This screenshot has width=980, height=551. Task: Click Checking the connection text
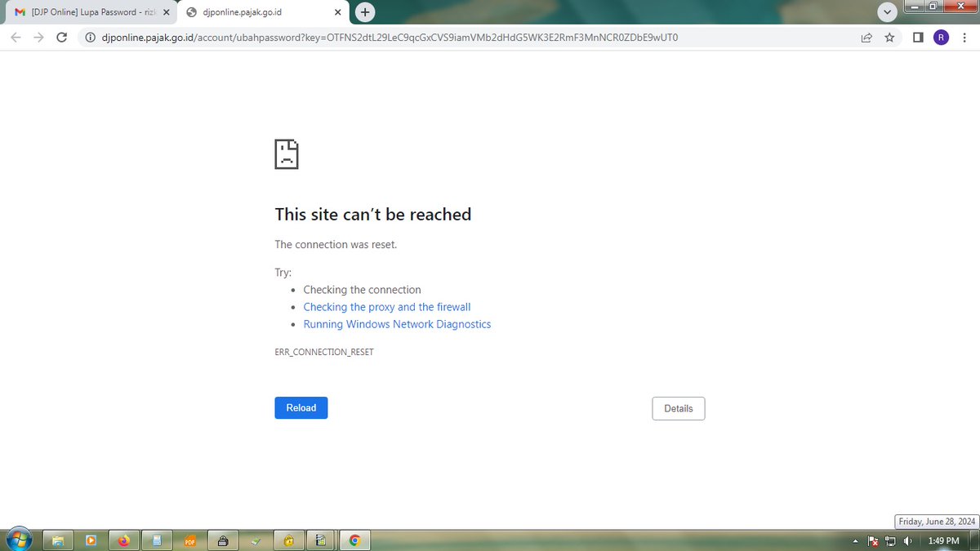click(x=363, y=290)
